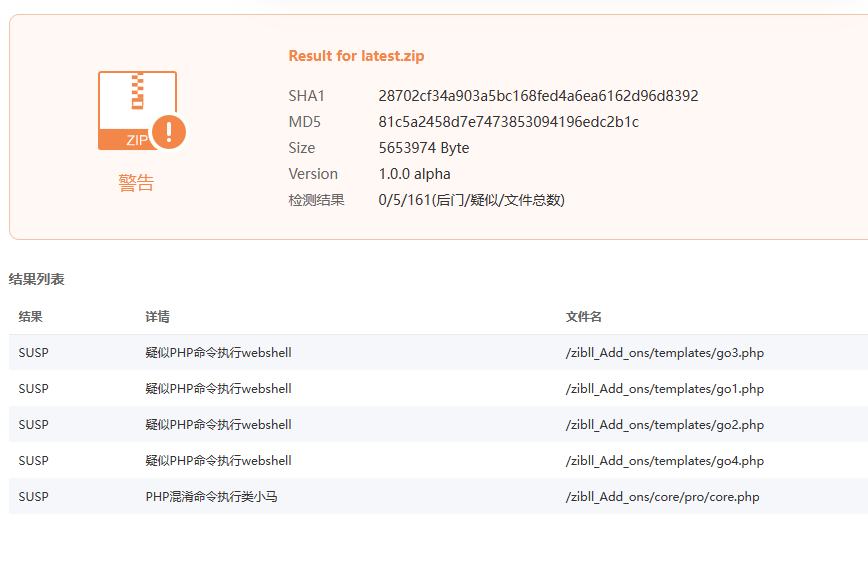Click the version 1.0.0 alpha text

coord(414,174)
